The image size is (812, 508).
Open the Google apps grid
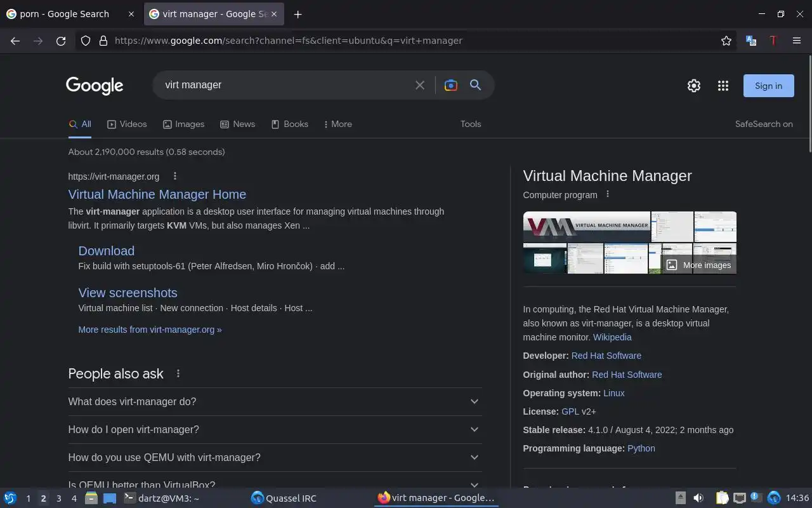tap(723, 86)
